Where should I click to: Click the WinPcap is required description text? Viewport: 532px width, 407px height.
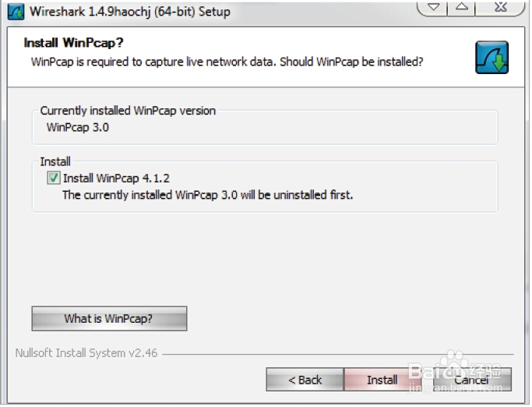(227, 61)
